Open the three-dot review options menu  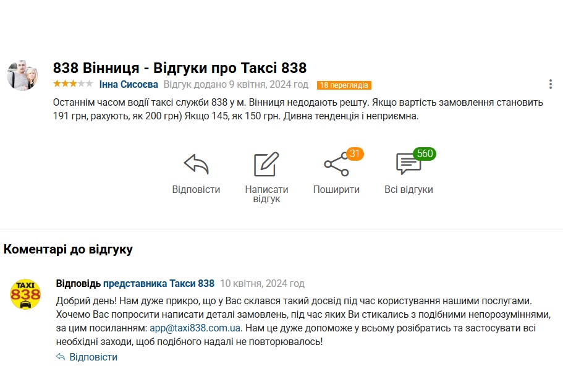[550, 85]
